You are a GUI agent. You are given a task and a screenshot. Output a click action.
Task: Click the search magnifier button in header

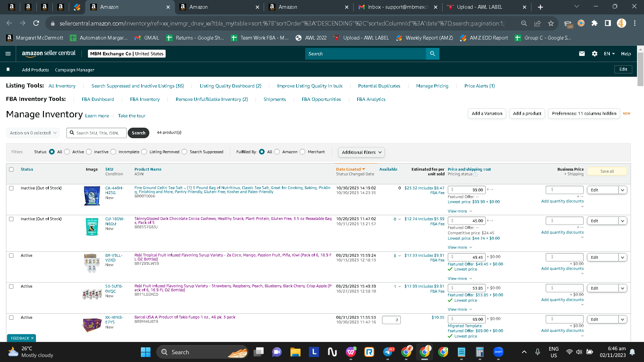coord(432,54)
